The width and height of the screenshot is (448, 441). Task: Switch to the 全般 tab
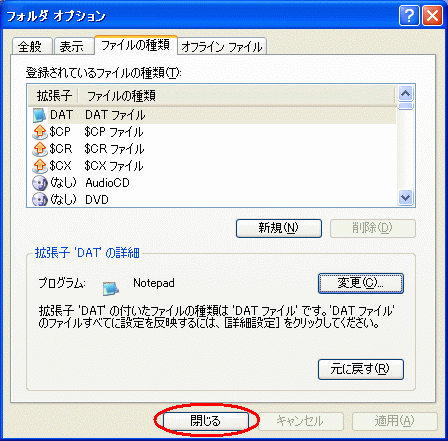pyautogui.click(x=30, y=46)
